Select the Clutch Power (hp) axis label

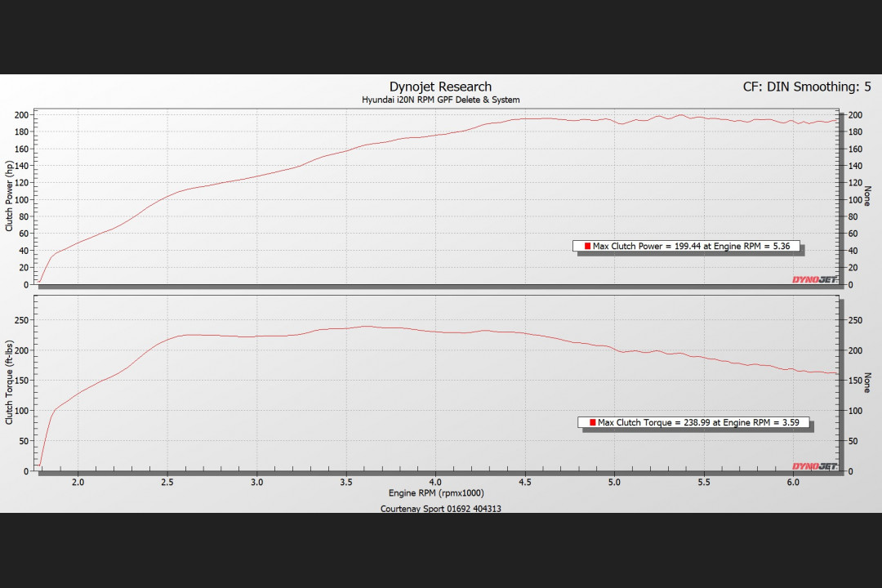pos(9,196)
